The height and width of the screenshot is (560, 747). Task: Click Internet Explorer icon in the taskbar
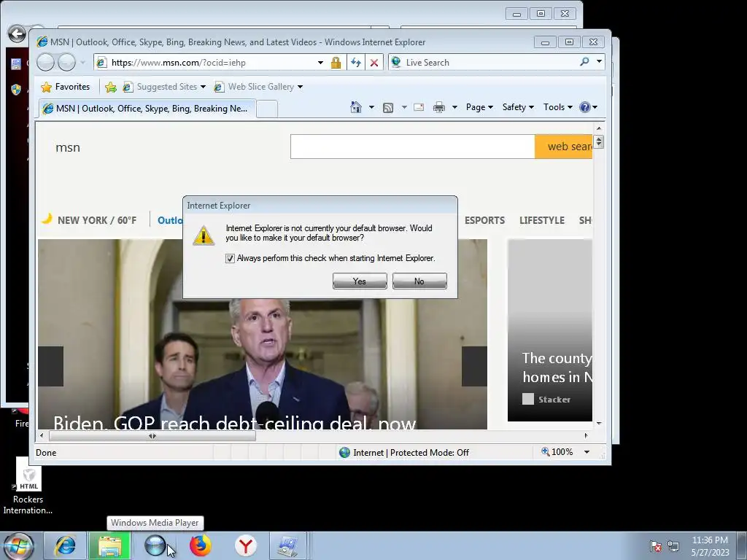pos(65,545)
